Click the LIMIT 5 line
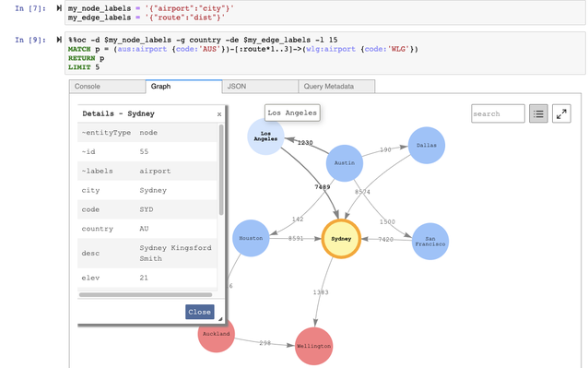Viewport: 588px width, 368px height. point(84,67)
